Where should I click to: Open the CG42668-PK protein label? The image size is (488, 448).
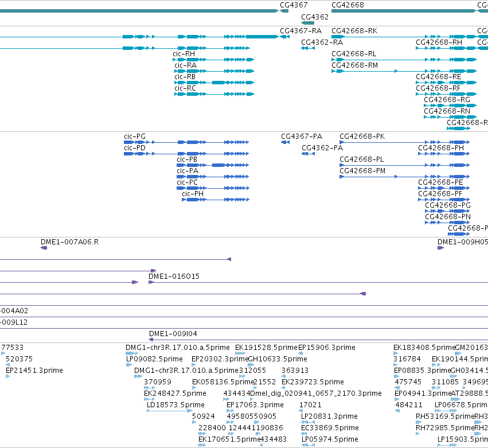point(362,137)
